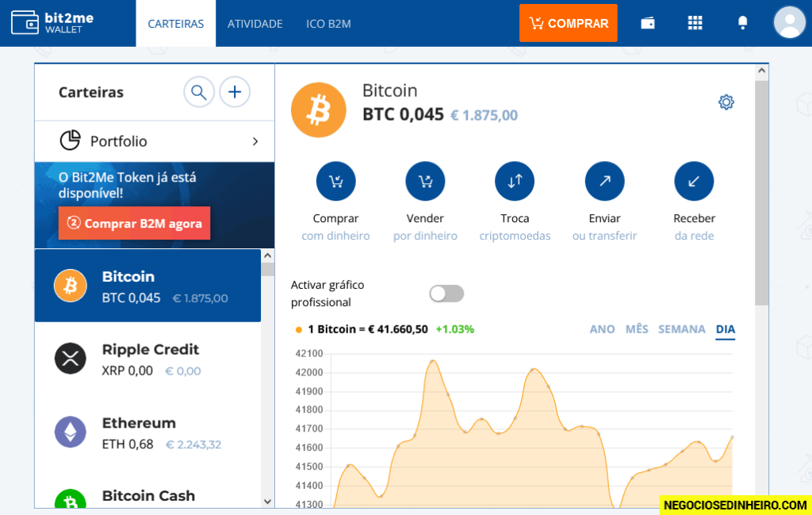Click the main panel vertical scrollbar thumb
Screen dimensions: 812x515
tap(761, 192)
